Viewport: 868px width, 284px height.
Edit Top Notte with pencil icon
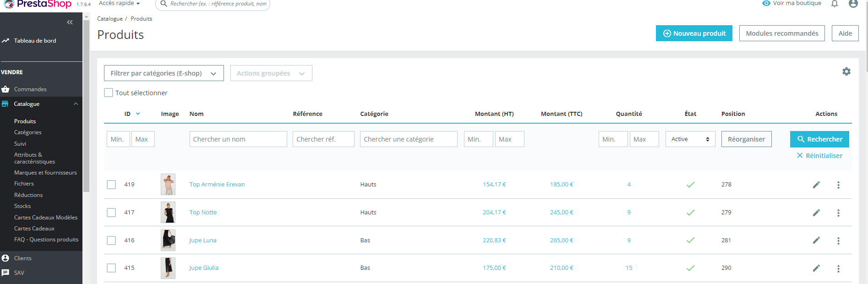[x=816, y=213]
